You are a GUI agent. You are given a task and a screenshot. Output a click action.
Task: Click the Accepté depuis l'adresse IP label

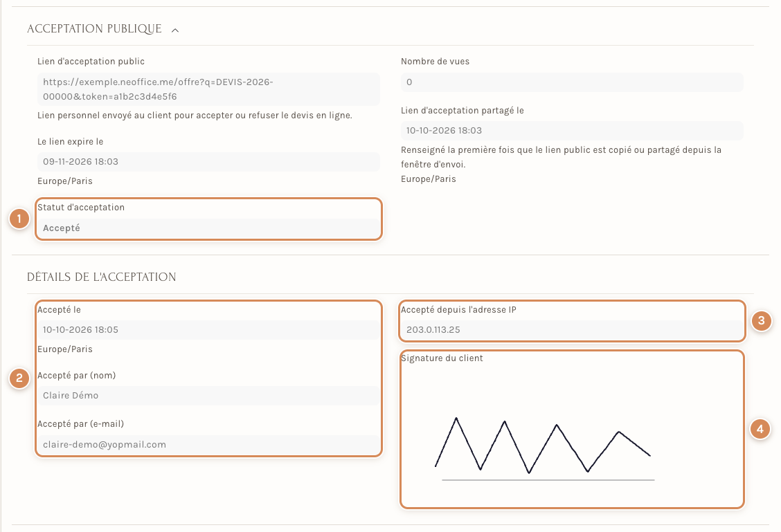click(459, 309)
